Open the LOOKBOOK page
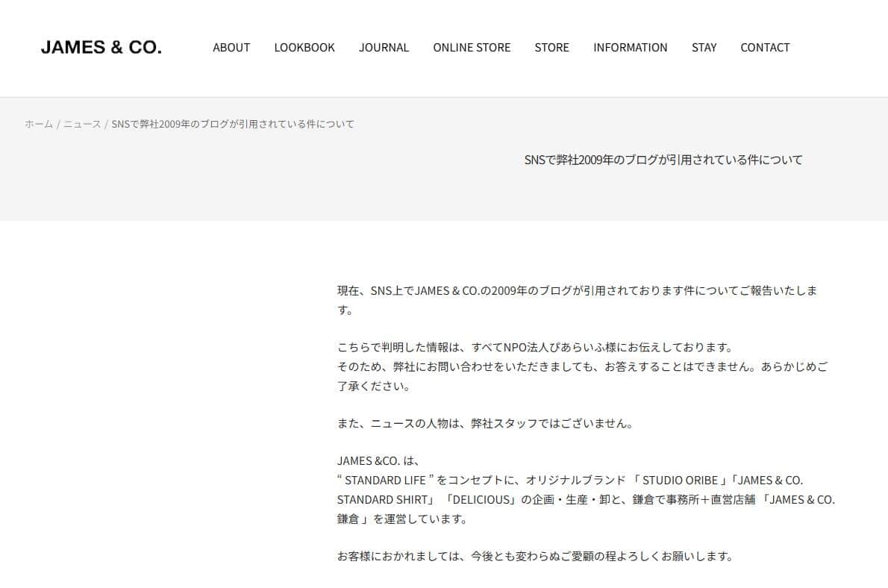The image size is (888, 588). click(304, 47)
